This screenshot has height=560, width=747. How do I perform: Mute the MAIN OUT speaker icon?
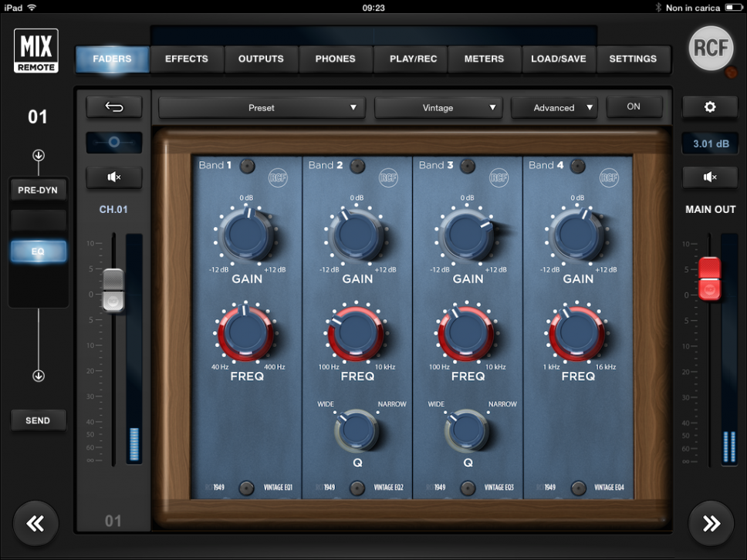click(710, 177)
